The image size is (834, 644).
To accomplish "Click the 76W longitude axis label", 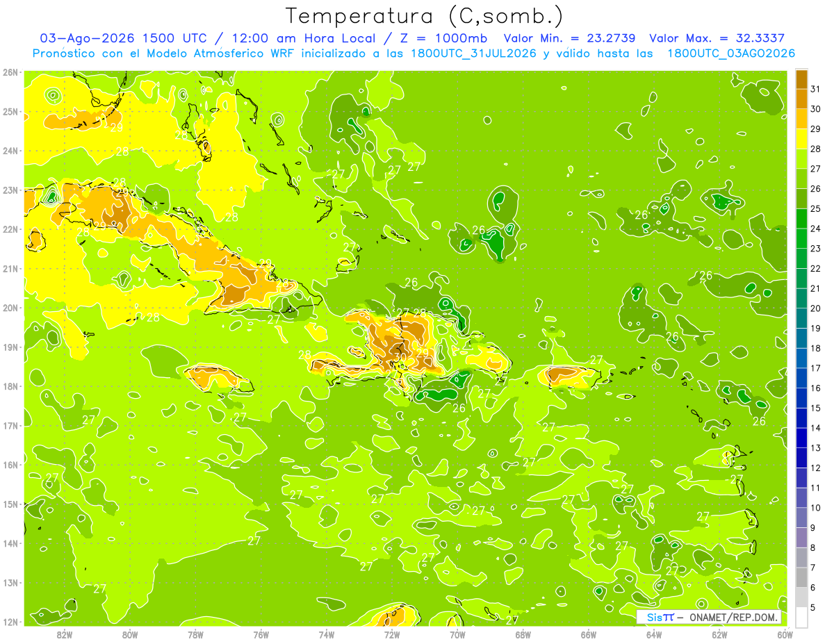I will pyautogui.click(x=261, y=634).
